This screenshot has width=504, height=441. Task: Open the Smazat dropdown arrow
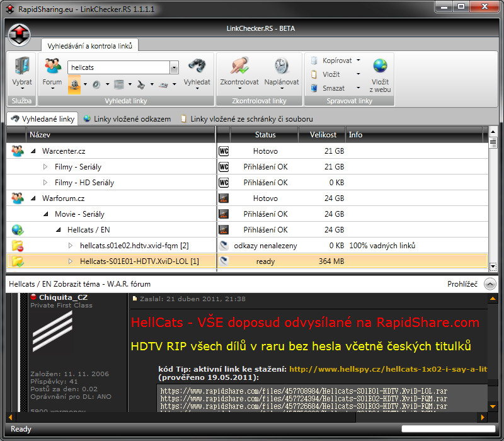pyautogui.click(x=358, y=88)
